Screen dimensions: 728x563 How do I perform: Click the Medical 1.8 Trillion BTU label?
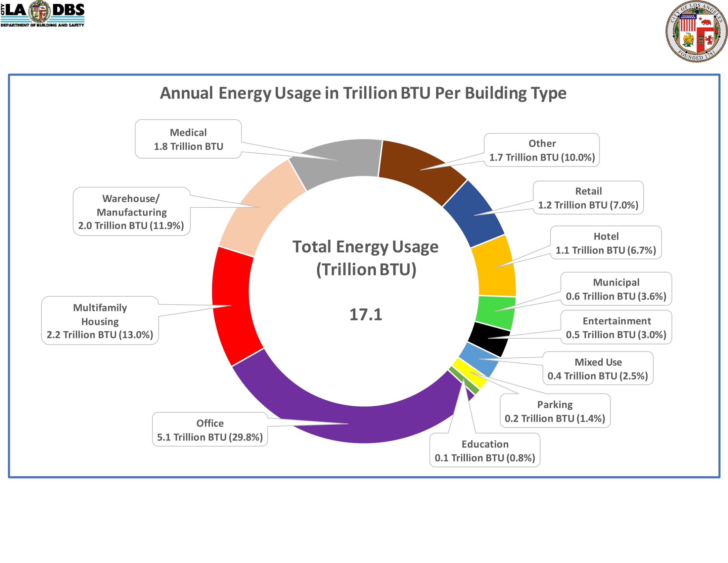click(188, 139)
